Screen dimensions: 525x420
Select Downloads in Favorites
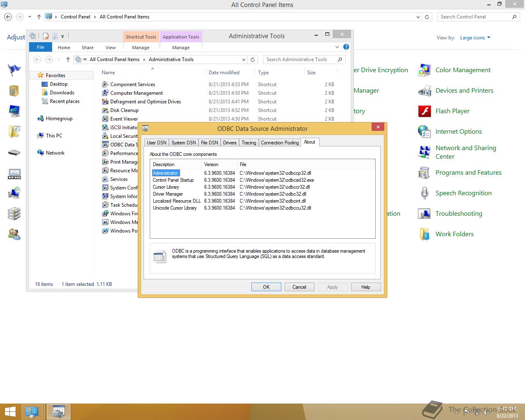(62, 93)
